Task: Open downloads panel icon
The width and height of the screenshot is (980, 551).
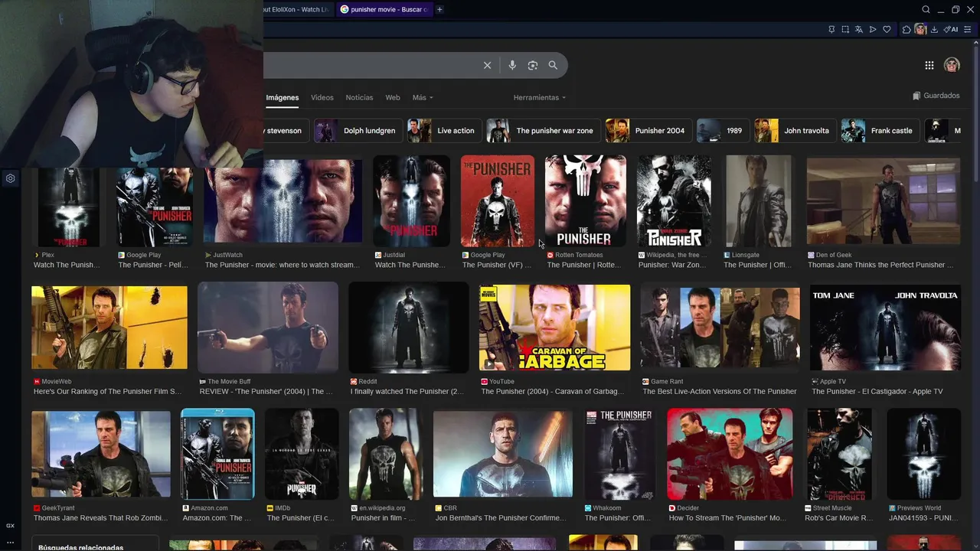Action: (934, 30)
